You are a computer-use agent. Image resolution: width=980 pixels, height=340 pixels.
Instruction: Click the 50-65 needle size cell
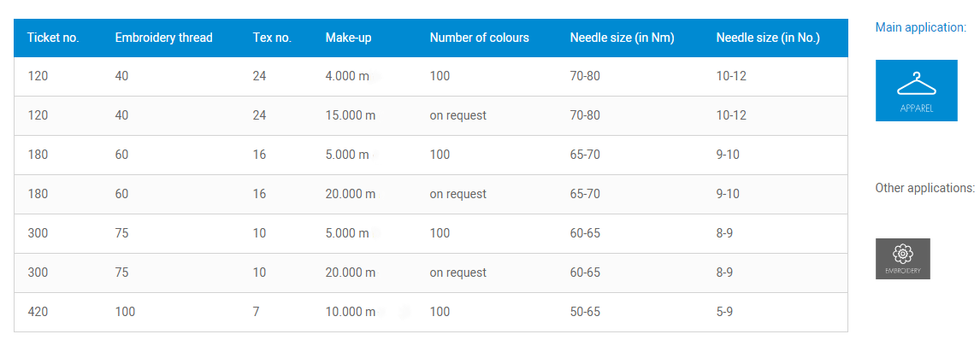click(x=585, y=312)
